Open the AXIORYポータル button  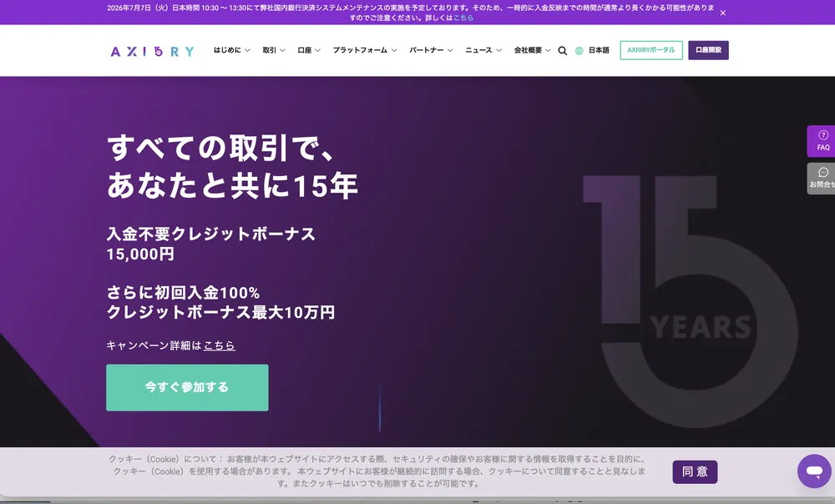coord(651,50)
